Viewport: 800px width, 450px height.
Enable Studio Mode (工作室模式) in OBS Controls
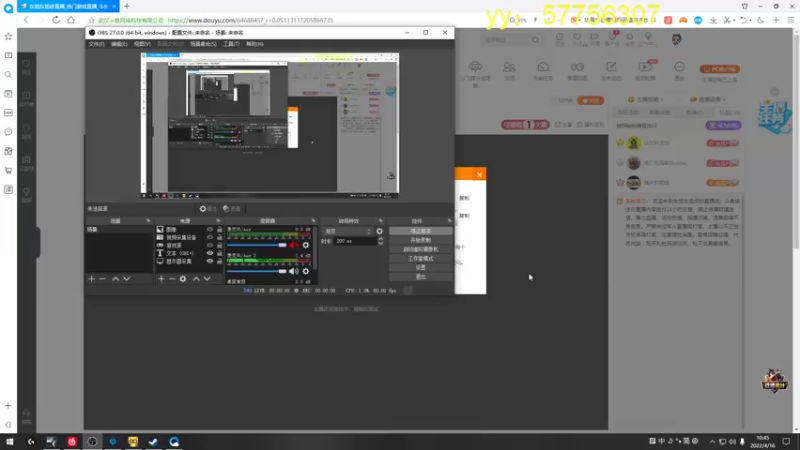tap(420, 258)
